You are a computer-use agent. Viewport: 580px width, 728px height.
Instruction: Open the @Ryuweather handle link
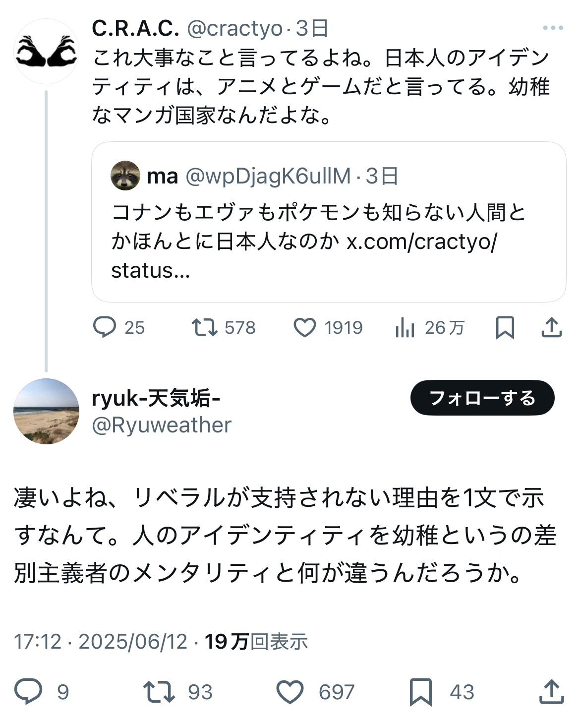(x=162, y=425)
